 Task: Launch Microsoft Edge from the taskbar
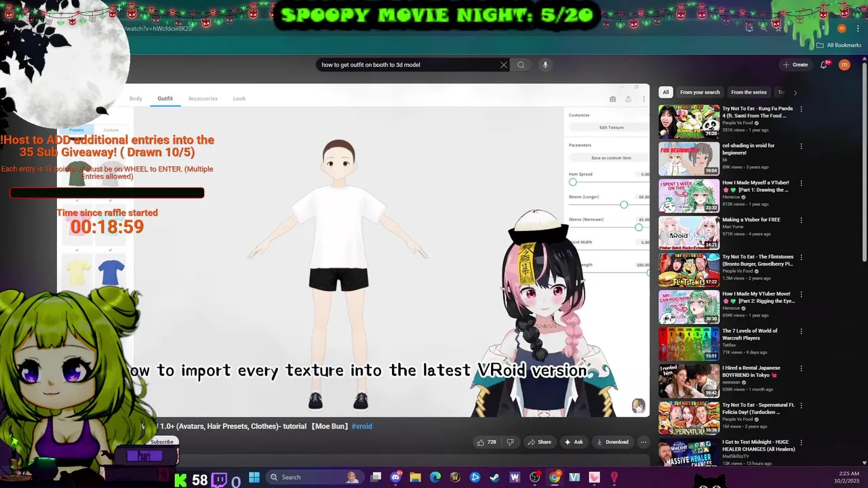pos(435,477)
